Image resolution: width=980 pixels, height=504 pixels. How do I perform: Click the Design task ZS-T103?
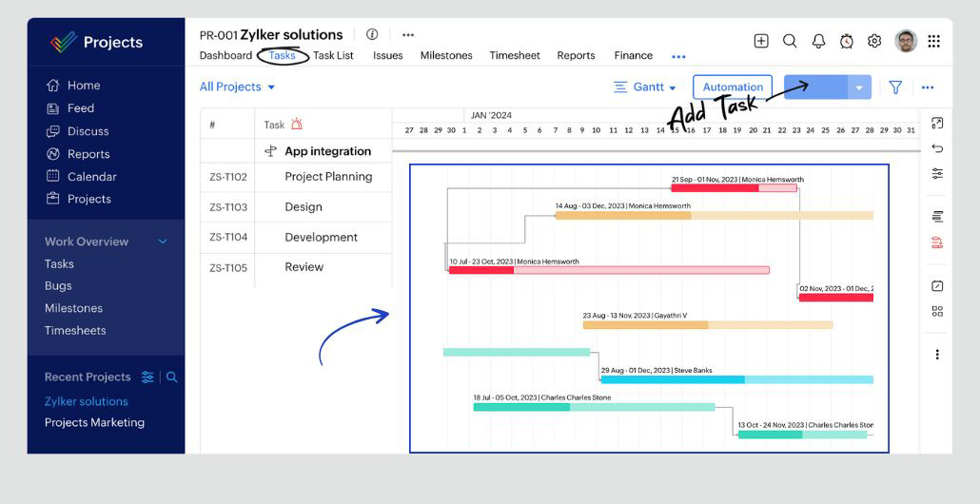tap(296, 207)
